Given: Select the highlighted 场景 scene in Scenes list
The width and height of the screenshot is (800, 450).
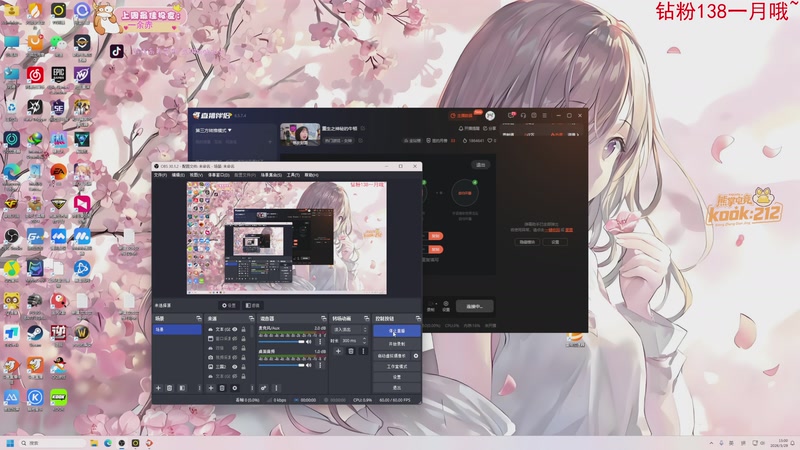Looking at the screenshot, I should [177, 330].
